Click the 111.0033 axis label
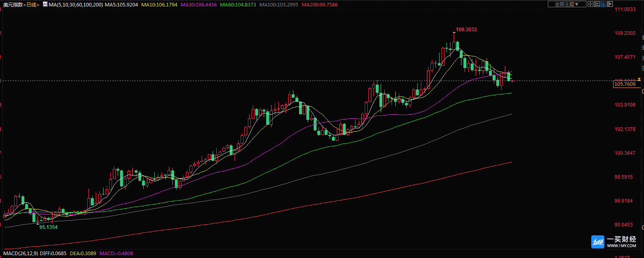 (625, 9)
